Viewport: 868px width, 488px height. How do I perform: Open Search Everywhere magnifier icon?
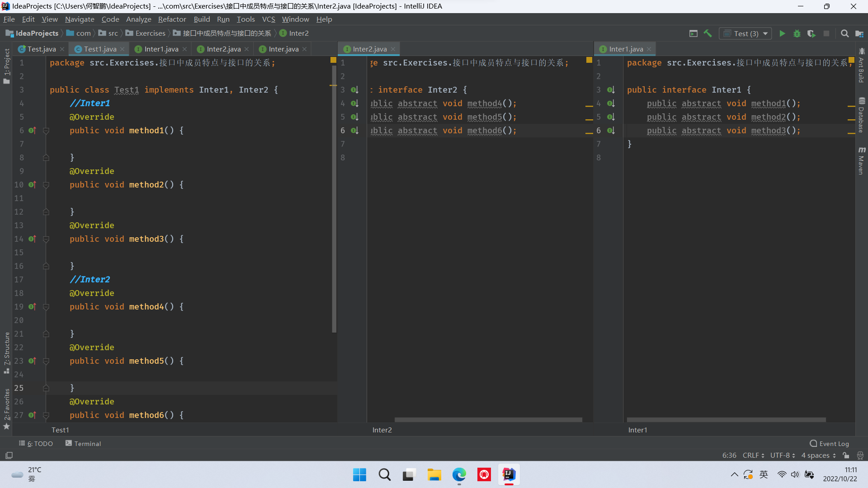(x=844, y=33)
